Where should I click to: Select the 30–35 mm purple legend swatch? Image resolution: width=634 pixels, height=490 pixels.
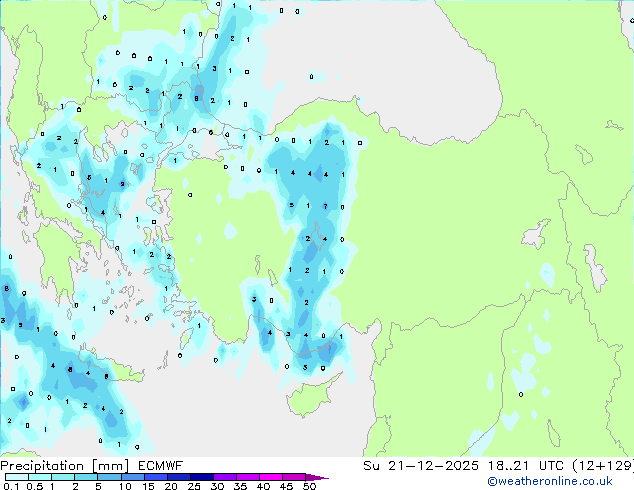(225, 477)
